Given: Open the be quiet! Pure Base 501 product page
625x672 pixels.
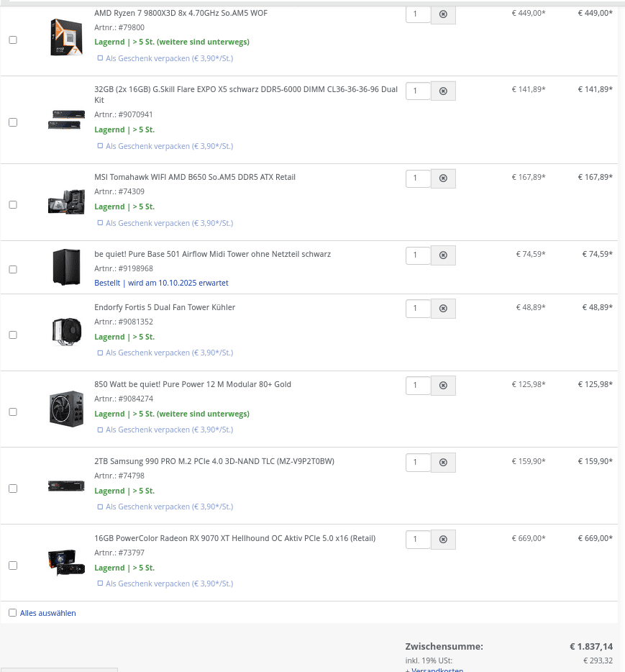Looking at the screenshot, I should (x=212, y=254).
